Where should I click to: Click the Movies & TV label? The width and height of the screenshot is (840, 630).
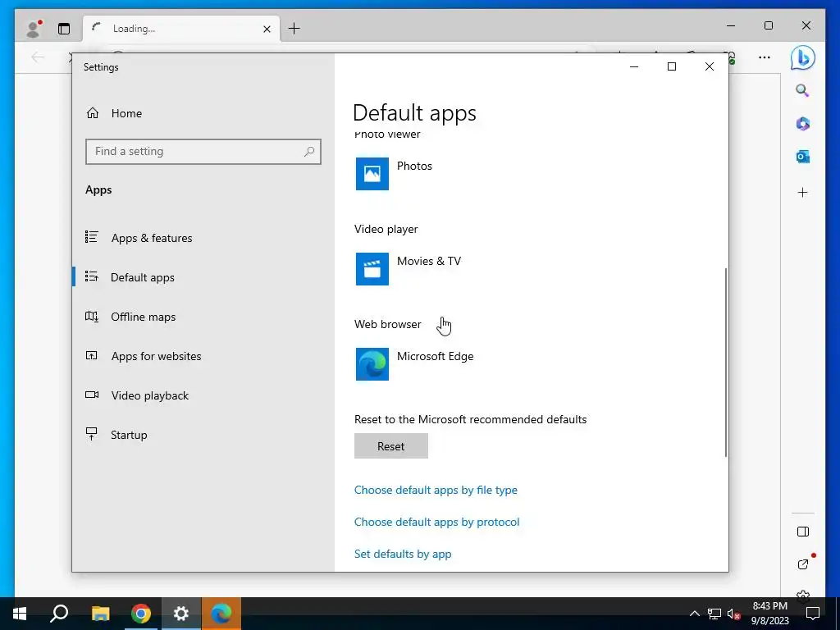click(x=428, y=262)
